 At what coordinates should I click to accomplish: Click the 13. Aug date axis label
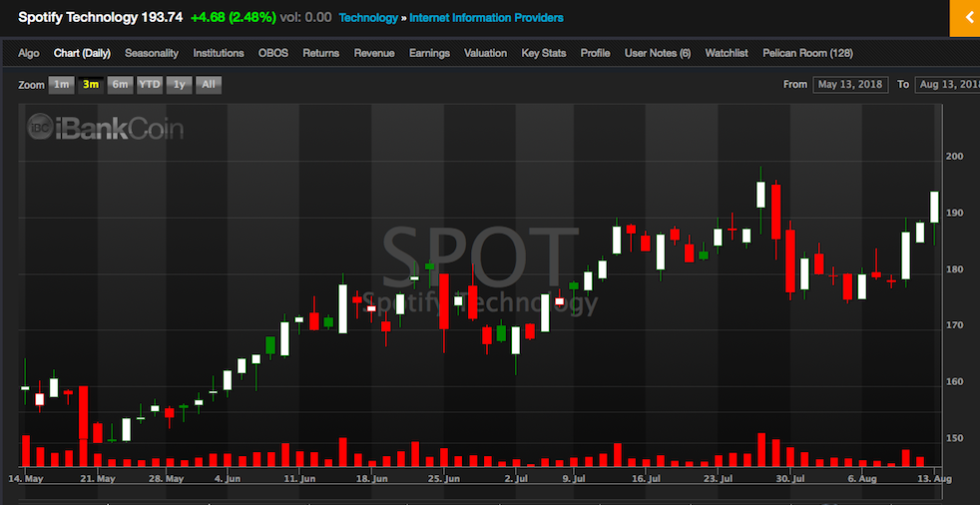coord(934,479)
